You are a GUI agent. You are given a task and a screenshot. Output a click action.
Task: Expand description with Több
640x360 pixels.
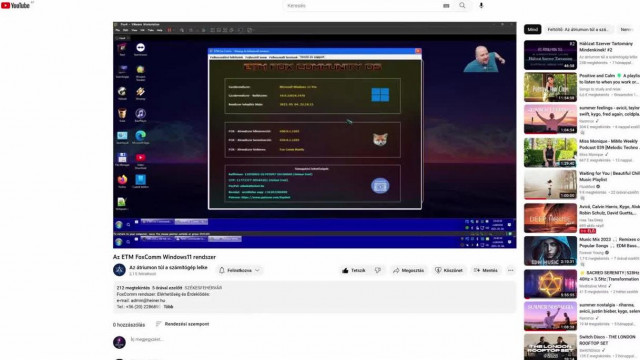point(168,307)
